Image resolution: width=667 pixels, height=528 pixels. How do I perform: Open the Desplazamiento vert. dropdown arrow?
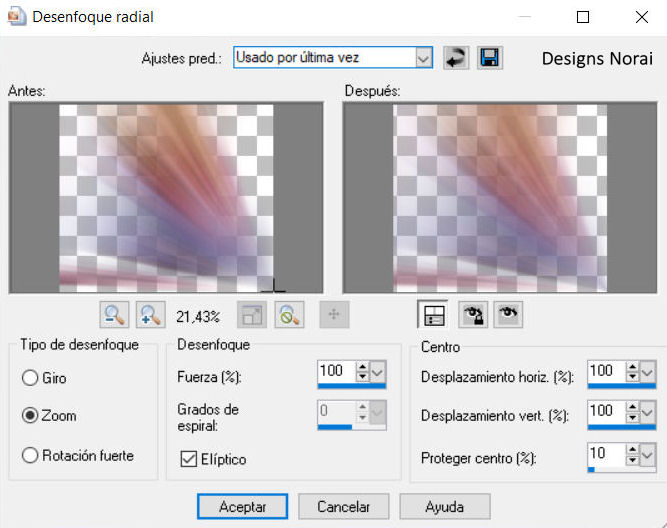tap(647, 413)
